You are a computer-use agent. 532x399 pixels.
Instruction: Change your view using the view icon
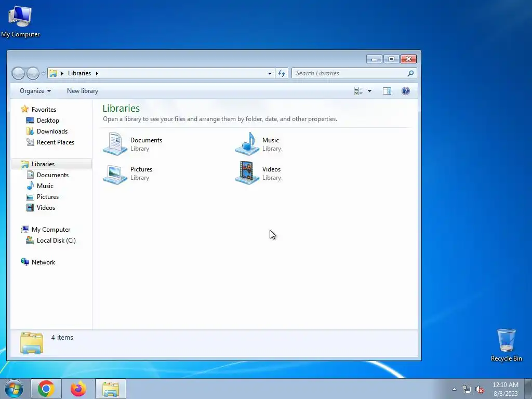[x=358, y=91]
